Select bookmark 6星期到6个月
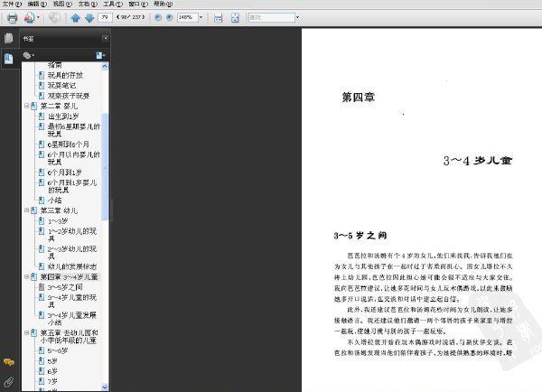This screenshot has width=542, height=392. tap(68, 145)
